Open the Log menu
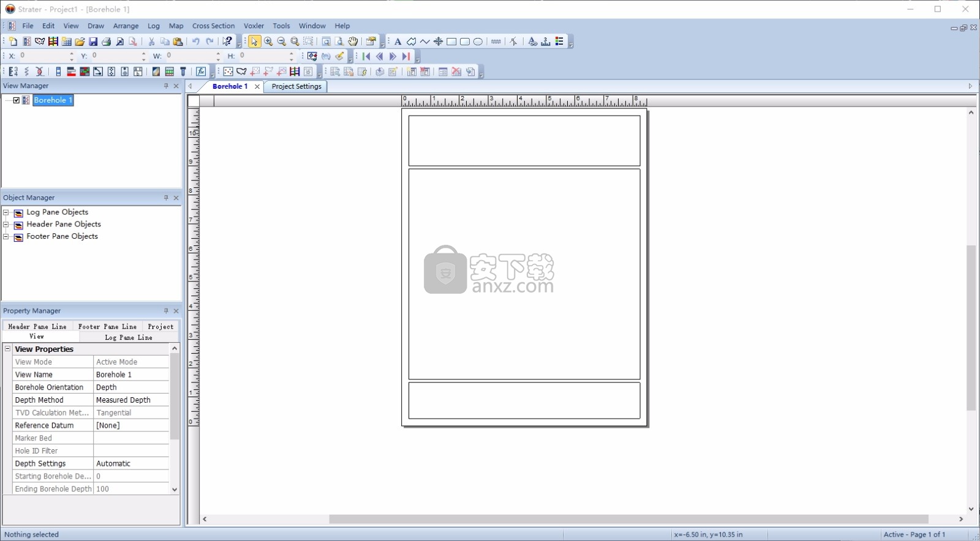The image size is (980, 541). coord(154,26)
